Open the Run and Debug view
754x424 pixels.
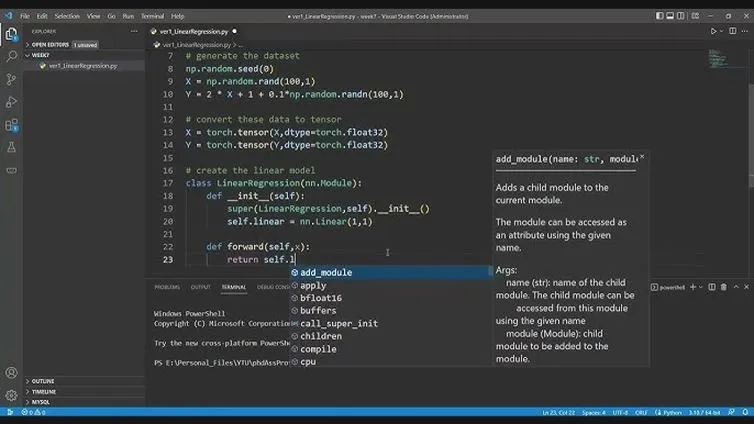coord(11,102)
